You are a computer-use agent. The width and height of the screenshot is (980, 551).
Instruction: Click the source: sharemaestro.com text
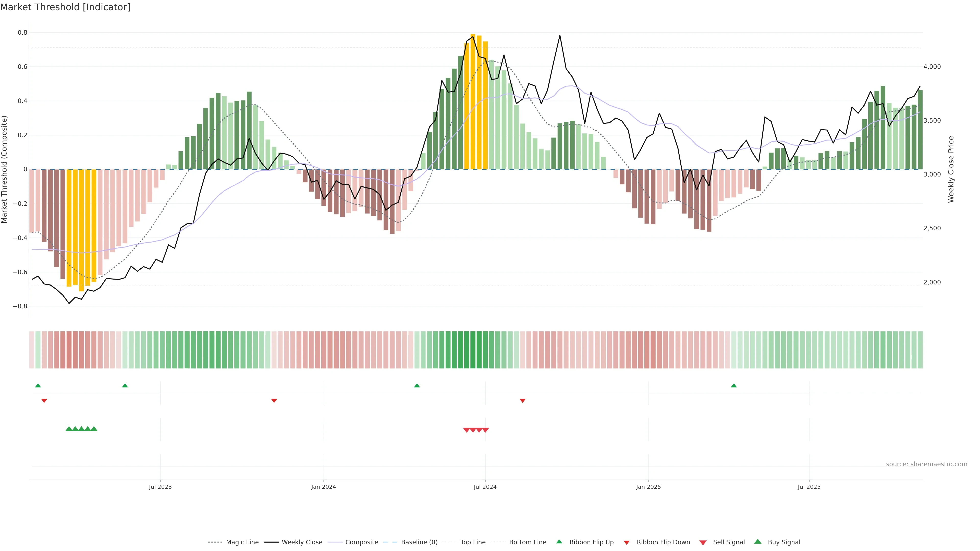coord(926,464)
